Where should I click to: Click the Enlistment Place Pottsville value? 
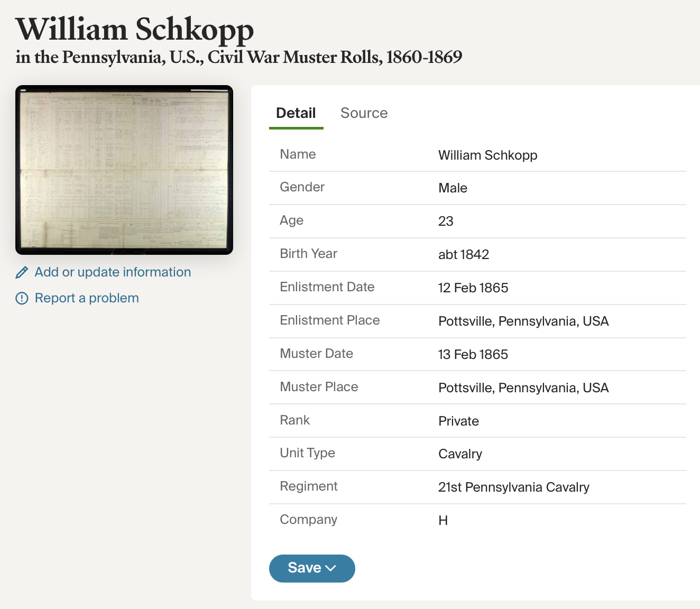[x=523, y=321]
